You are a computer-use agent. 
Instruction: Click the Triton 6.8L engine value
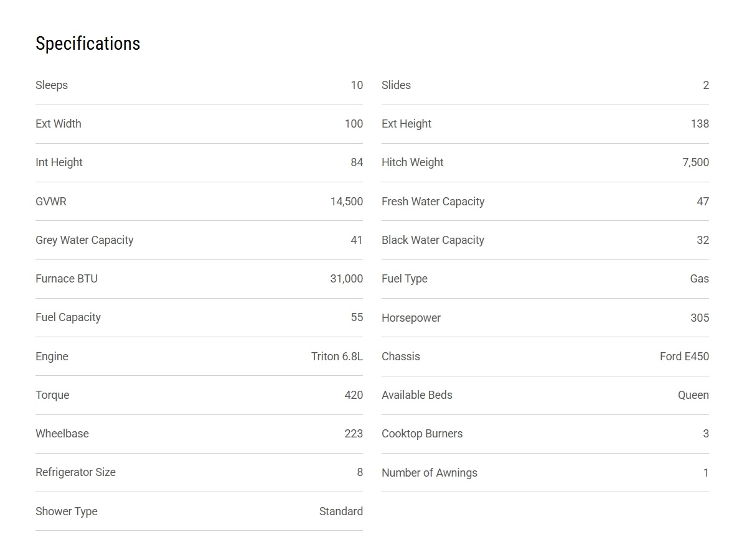[337, 357]
